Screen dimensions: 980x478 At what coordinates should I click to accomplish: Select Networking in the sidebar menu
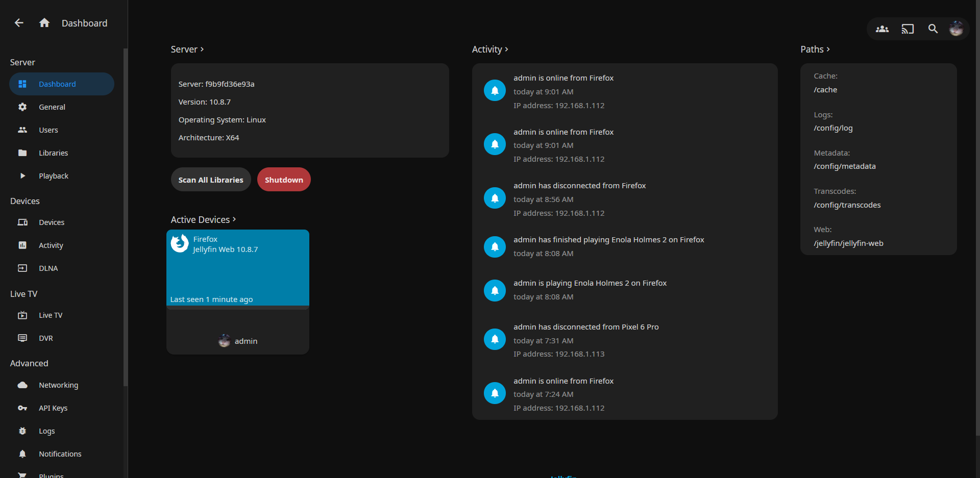tap(58, 385)
